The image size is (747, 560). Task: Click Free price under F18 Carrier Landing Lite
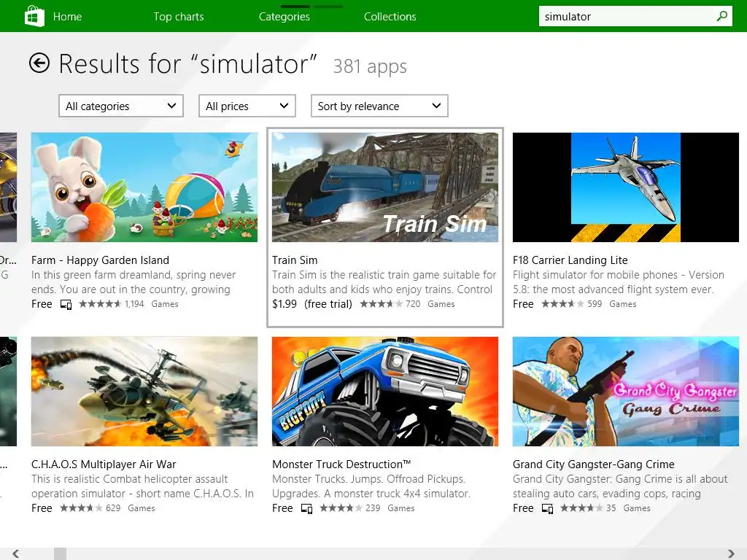[523, 304]
